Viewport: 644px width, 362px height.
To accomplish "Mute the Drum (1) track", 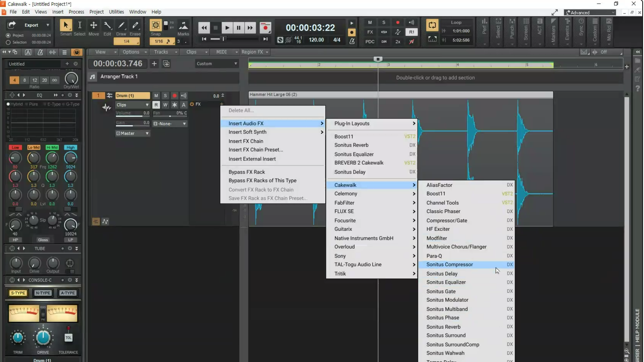I will (156, 96).
